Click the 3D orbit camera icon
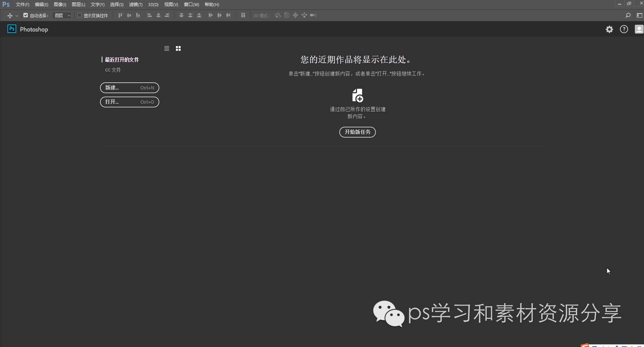 (x=278, y=15)
